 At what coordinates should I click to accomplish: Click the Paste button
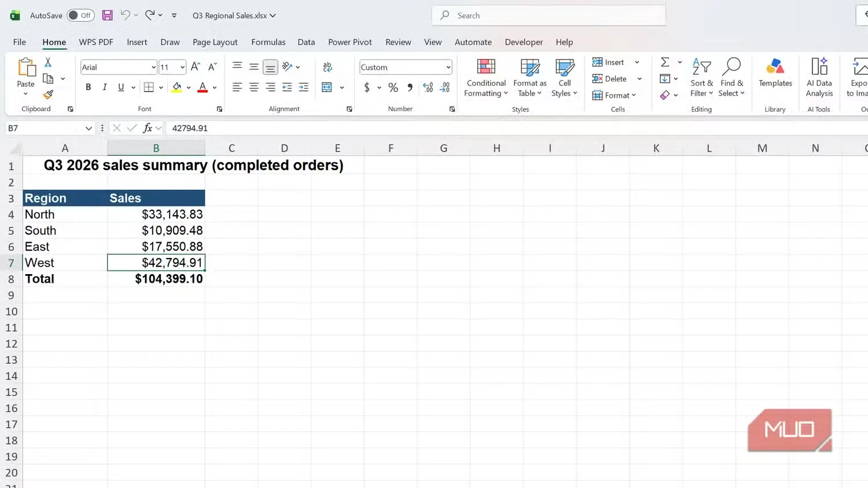click(x=26, y=72)
